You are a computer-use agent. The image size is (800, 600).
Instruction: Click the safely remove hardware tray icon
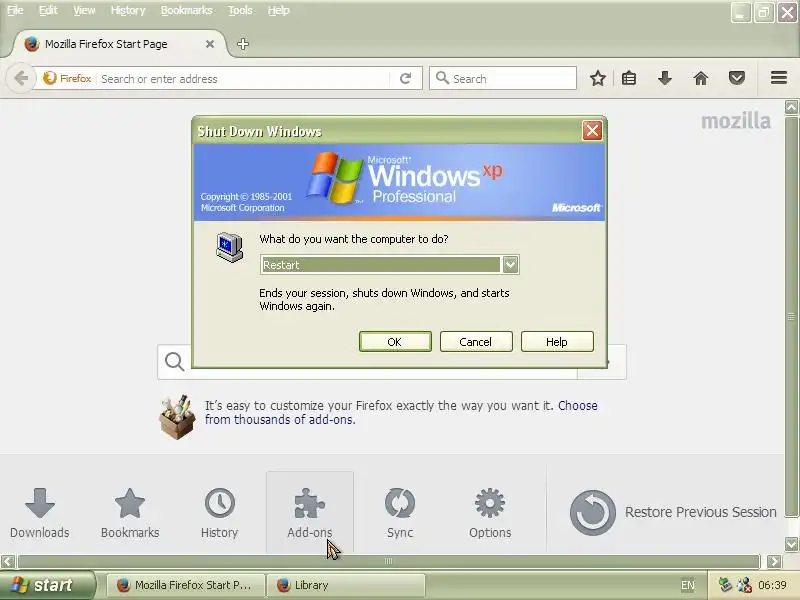point(725,585)
